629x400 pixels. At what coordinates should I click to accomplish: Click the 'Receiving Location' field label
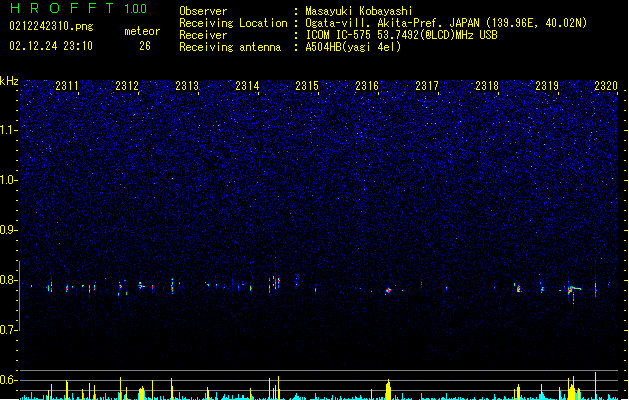click(233, 23)
